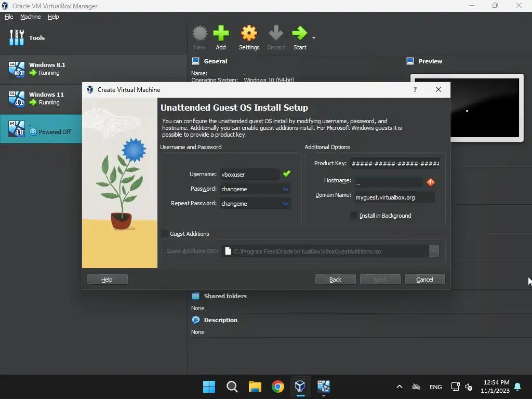Viewport: 532px width, 399px height.
Task: Enable Install in Background checkbox
Action: coord(354,216)
